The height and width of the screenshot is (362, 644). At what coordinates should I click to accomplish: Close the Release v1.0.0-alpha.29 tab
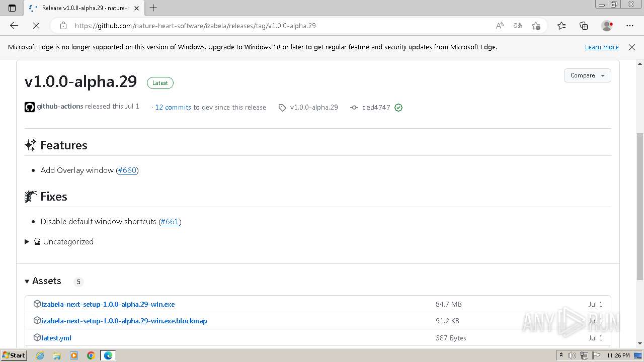(x=136, y=8)
